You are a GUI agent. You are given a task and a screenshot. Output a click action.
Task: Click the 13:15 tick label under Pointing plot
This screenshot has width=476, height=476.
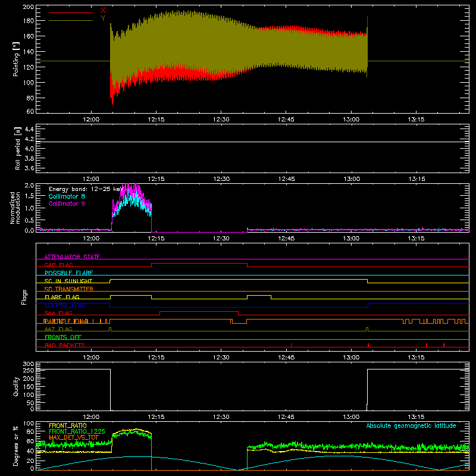click(416, 120)
